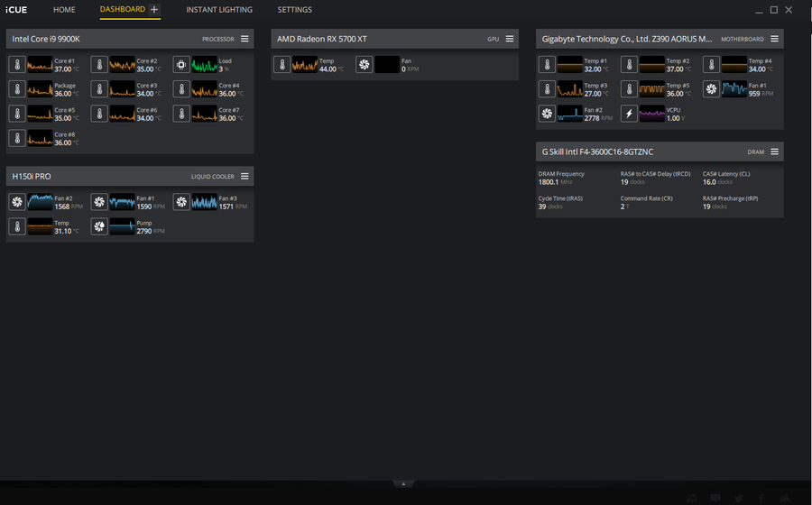Viewport: 812px width, 505px height.
Task: Select the GPU Temp orange graph
Action: pyautogui.click(x=305, y=65)
